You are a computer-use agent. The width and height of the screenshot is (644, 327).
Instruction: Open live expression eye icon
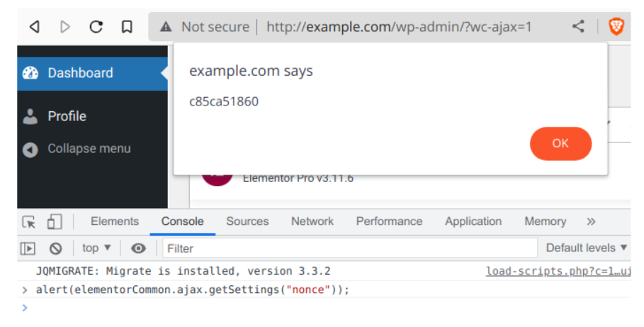pyautogui.click(x=138, y=248)
